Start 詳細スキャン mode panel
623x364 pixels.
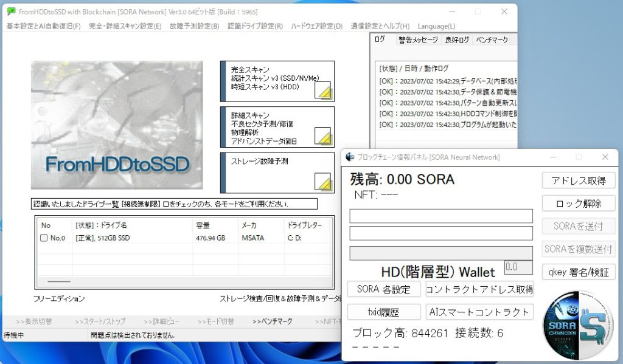click(x=277, y=127)
